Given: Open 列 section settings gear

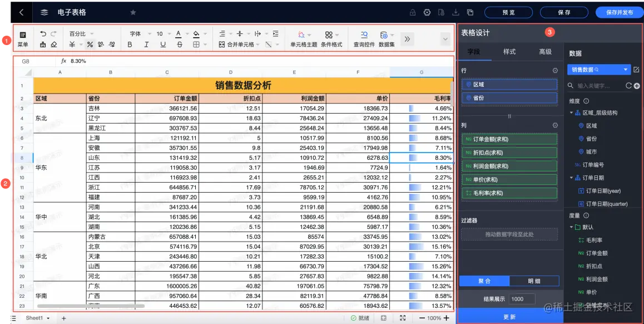Looking at the screenshot, I should pyautogui.click(x=555, y=125).
